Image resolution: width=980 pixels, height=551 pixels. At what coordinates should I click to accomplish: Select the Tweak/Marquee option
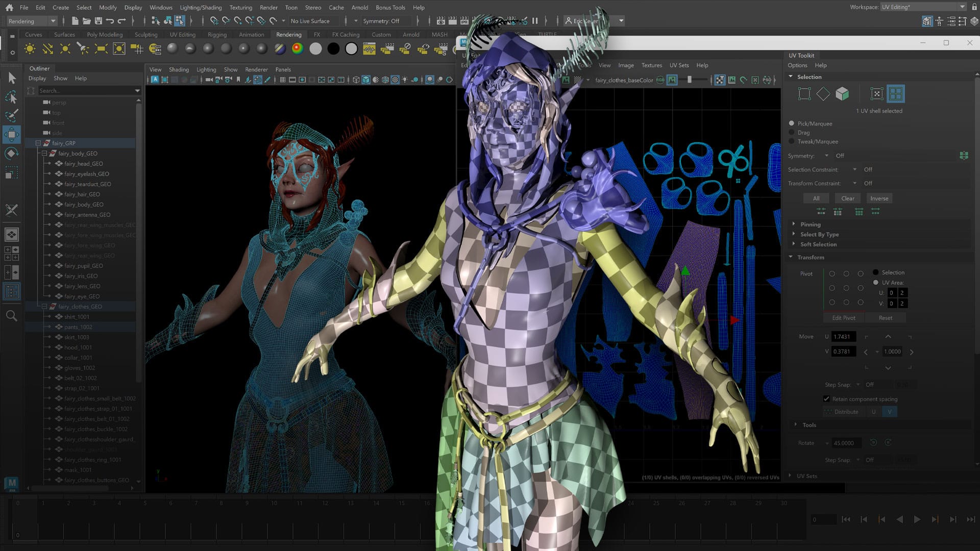pos(792,141)
